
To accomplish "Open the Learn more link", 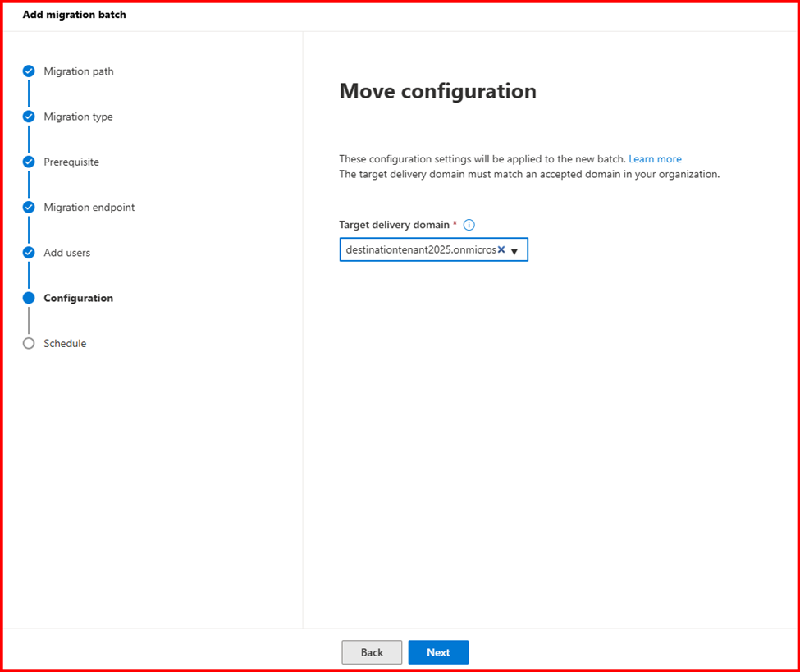I will click(655, 159).
